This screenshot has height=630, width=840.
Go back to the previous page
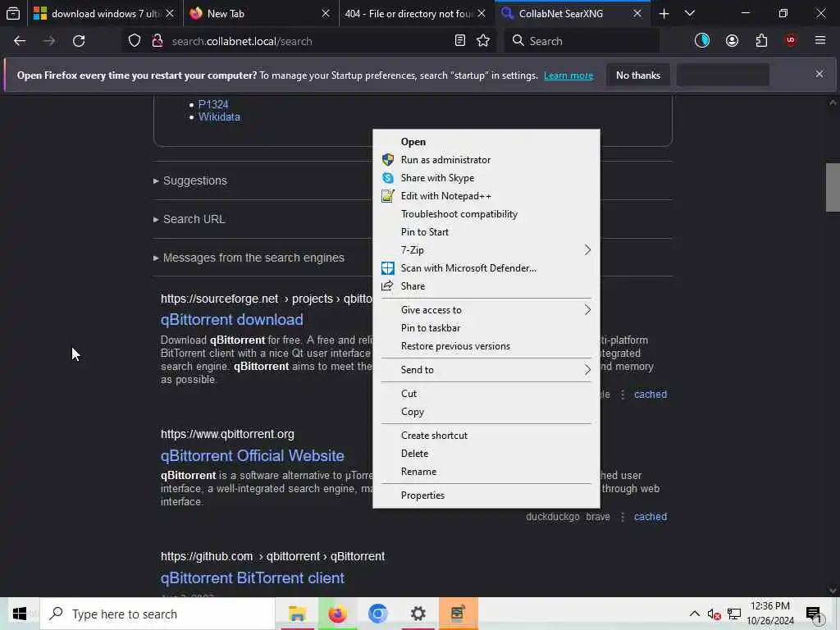click(x=20, y=41)
